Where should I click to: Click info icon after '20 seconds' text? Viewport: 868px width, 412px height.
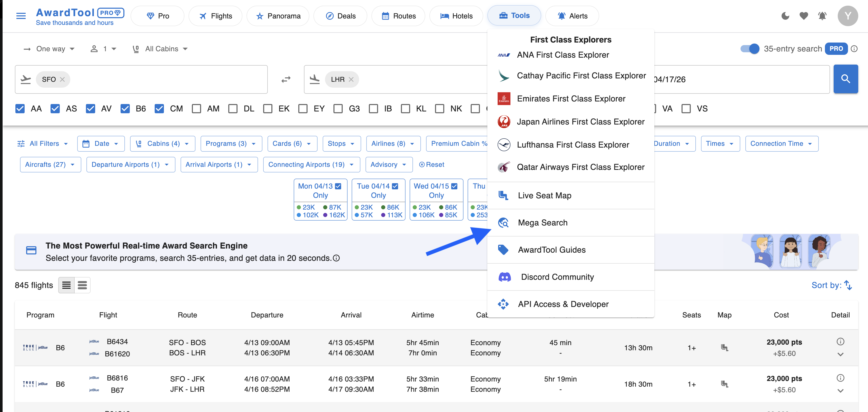[336, 258]
